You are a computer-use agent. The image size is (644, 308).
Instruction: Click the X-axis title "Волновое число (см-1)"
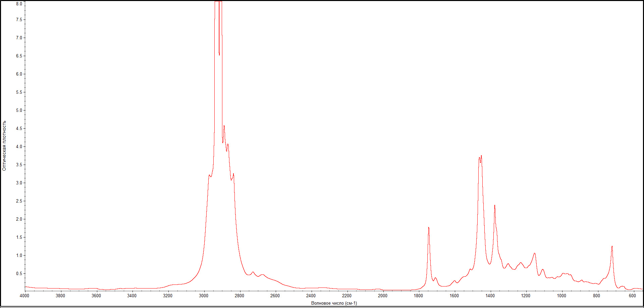pos(334,303)
